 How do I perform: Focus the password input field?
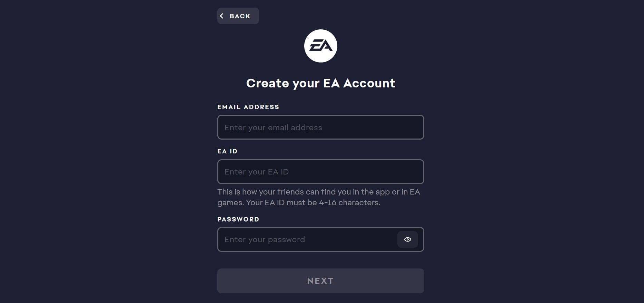click(x=307, y=239)
